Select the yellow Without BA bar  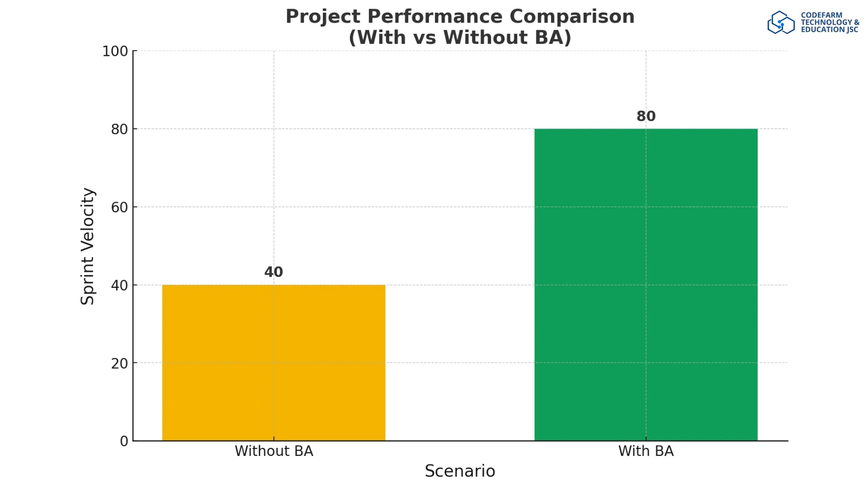pyautogui.click(x=274, y=362)
